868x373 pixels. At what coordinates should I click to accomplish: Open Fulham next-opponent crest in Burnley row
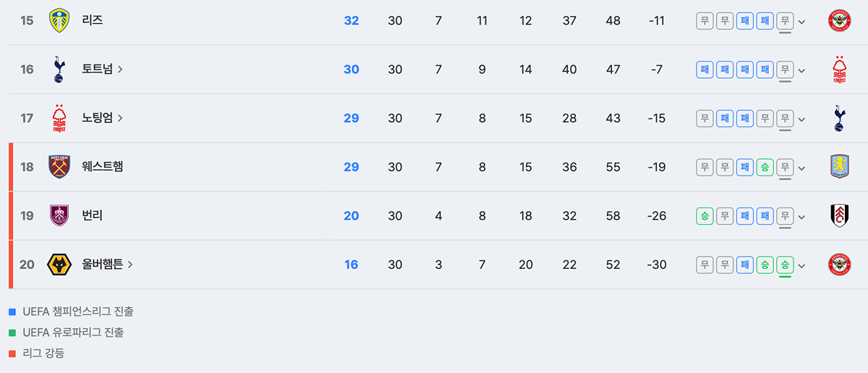coord(839,215)
